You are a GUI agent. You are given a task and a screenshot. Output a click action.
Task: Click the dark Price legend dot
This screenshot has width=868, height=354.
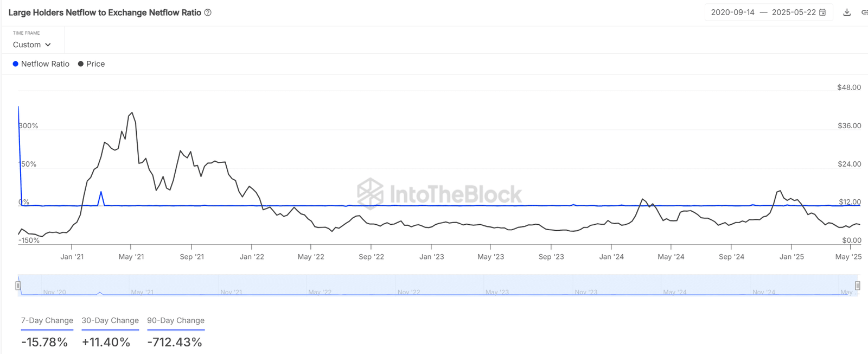coord(81,64)
